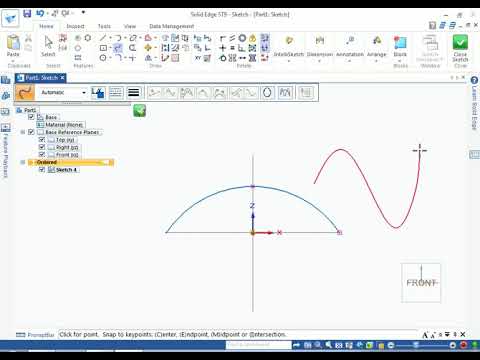This screenshot has height=360, width=480.
Task: Apply the Equal relationship
Action: pos(232,48)
